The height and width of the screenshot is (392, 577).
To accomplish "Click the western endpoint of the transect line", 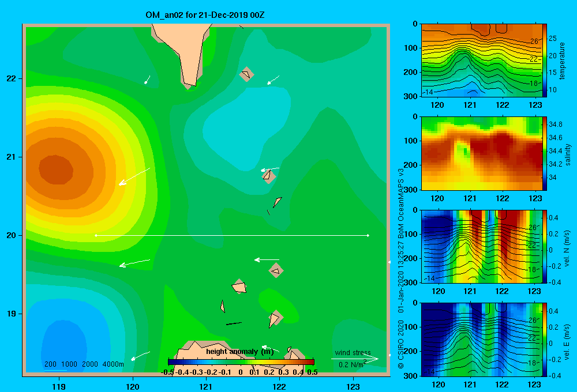I will [96, 235].
